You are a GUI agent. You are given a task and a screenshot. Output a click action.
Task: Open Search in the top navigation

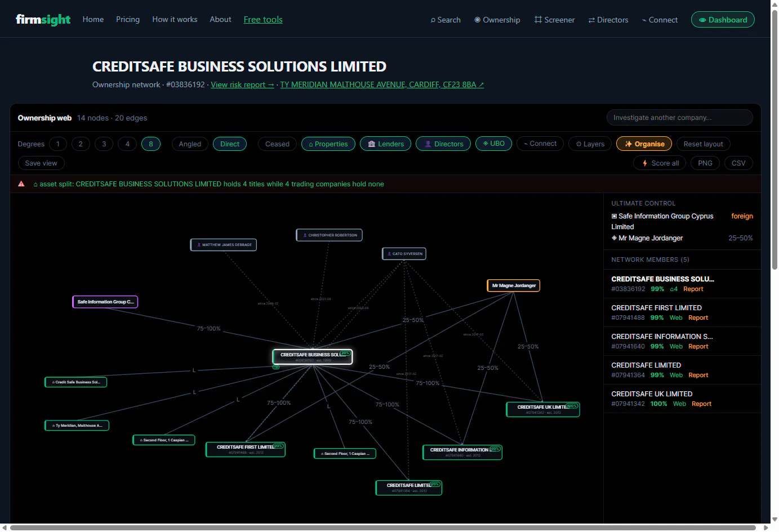(446, 20)
